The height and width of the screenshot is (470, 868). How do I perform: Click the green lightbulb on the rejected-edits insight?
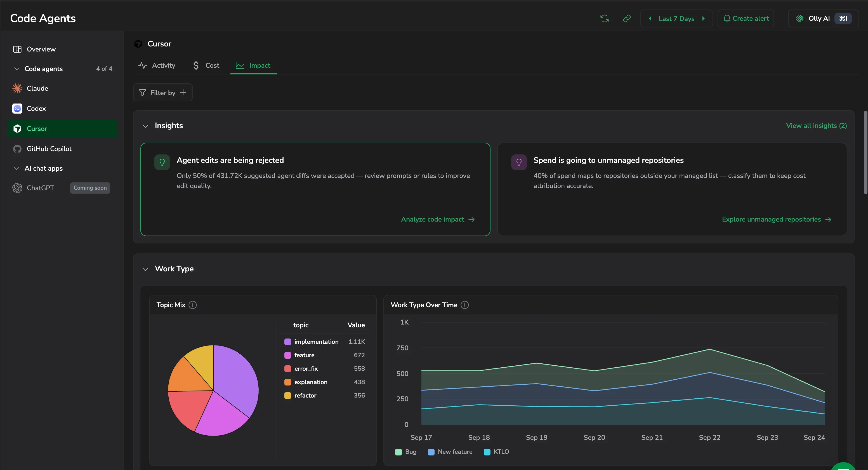point(162,162)
